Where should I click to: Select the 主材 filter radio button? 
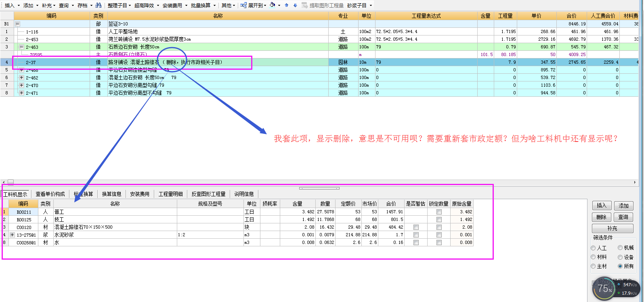tap(593, 266)
